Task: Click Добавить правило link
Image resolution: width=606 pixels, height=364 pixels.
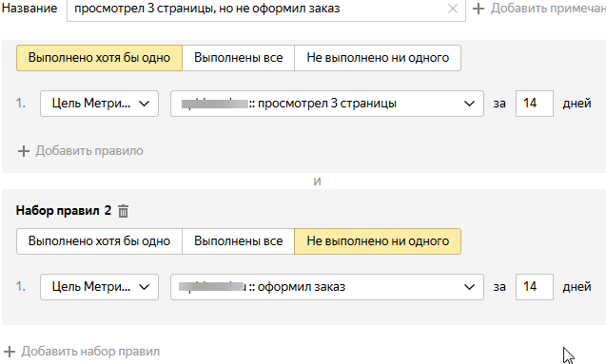Action: pyautogui.click(x=89, y=151)
